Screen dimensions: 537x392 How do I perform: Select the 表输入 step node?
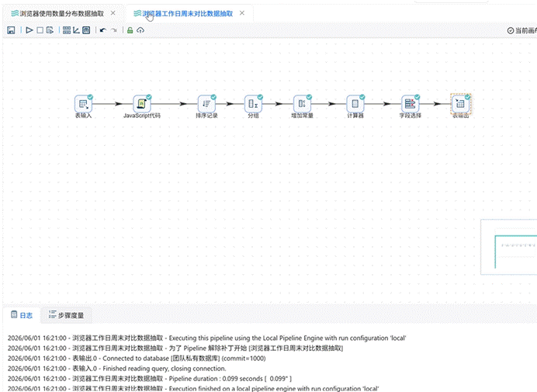(84, 103)
